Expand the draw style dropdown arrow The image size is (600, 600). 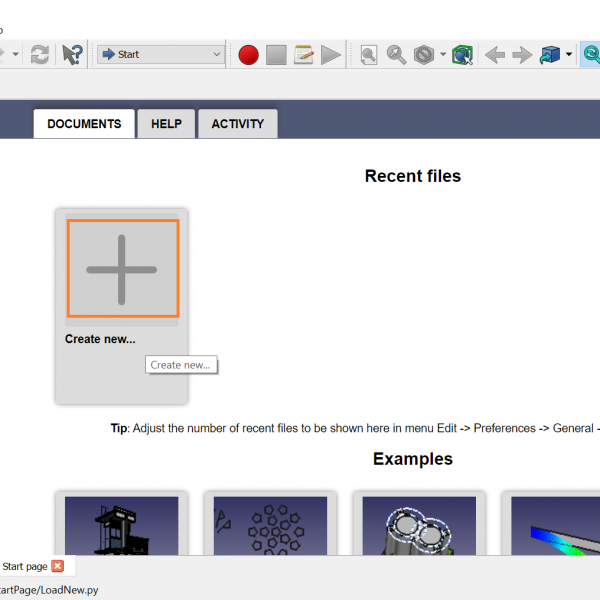443,54
